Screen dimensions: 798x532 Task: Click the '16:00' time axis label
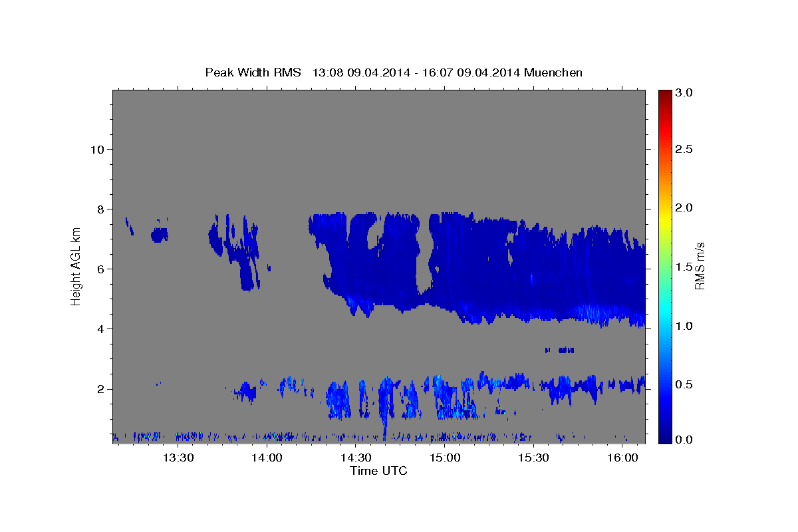click(622, 458)
